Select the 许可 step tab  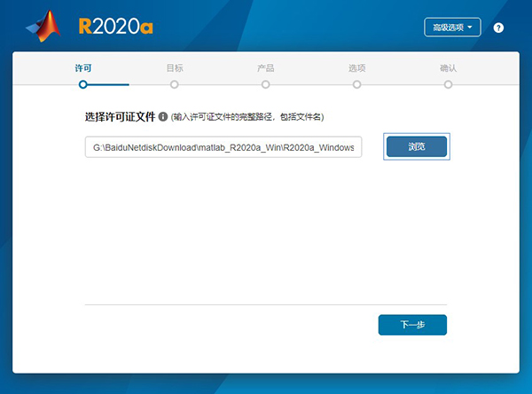coord(83,68)
